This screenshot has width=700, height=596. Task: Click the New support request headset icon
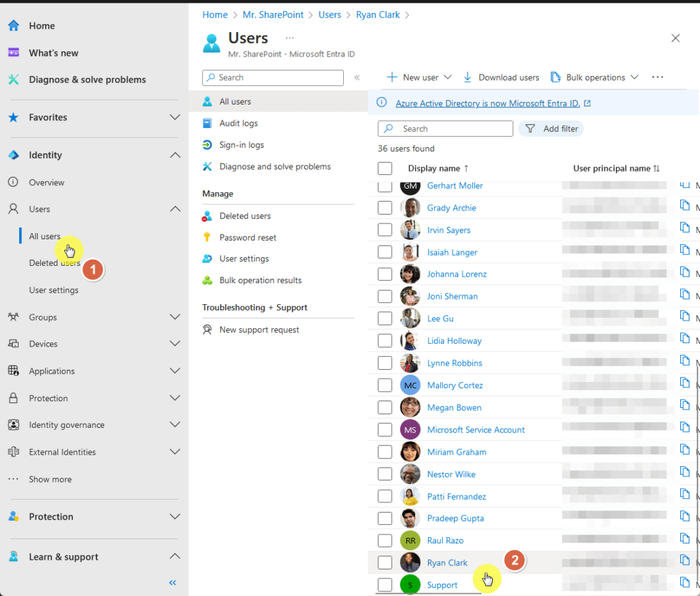[x=207, y=329]
